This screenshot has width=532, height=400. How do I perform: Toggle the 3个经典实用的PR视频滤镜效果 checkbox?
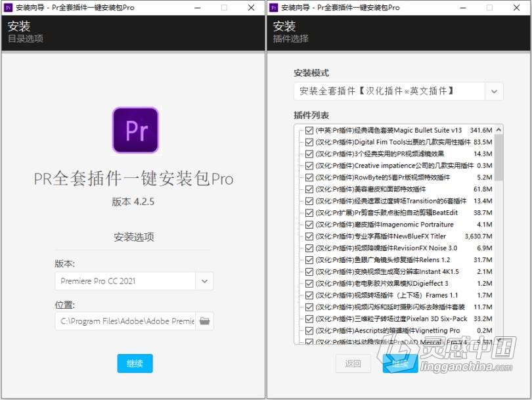point(309,154)
